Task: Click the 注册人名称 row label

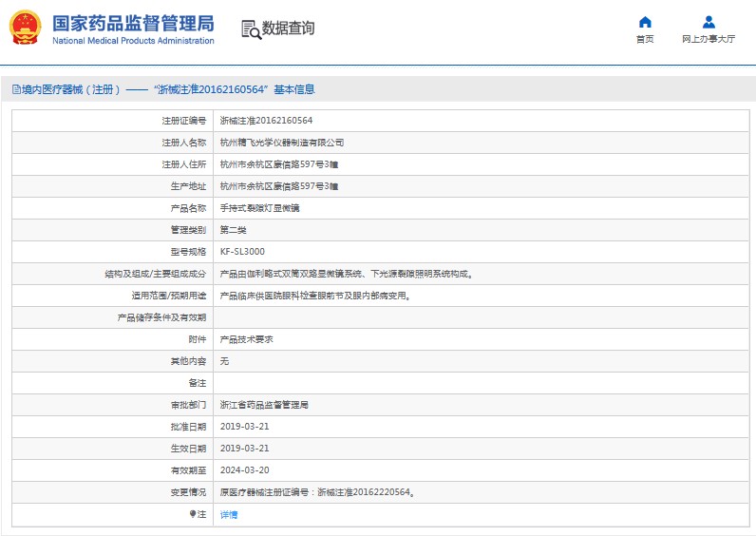Action: (x=183, y=143)
